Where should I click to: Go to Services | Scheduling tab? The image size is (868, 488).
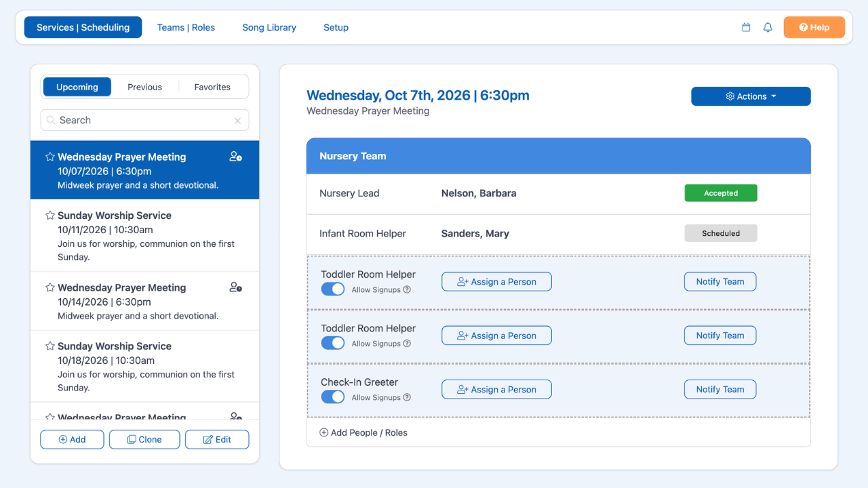pyautogui.click(x=83, y=28)
